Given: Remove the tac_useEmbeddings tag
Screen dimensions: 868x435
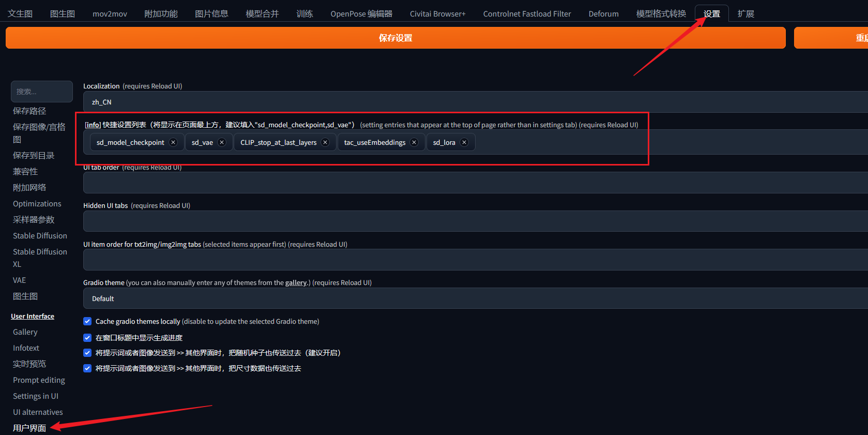Looking at the screenshot, I should tap(414, 143).
